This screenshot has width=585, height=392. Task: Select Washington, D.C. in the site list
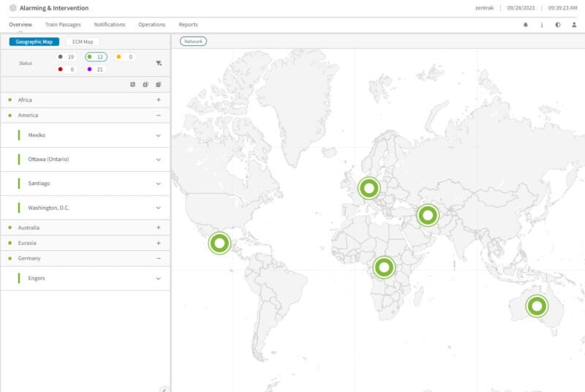pos(49,208)
